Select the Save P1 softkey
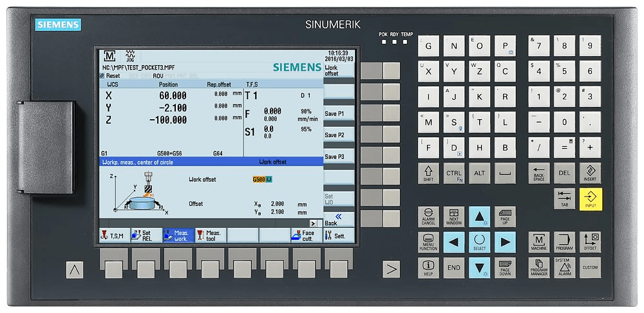 coord(339,113)
